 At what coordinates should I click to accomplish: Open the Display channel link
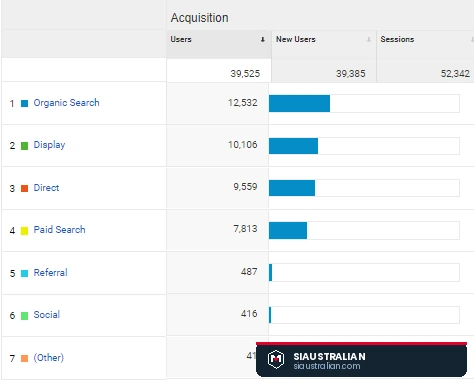point(49,145)
